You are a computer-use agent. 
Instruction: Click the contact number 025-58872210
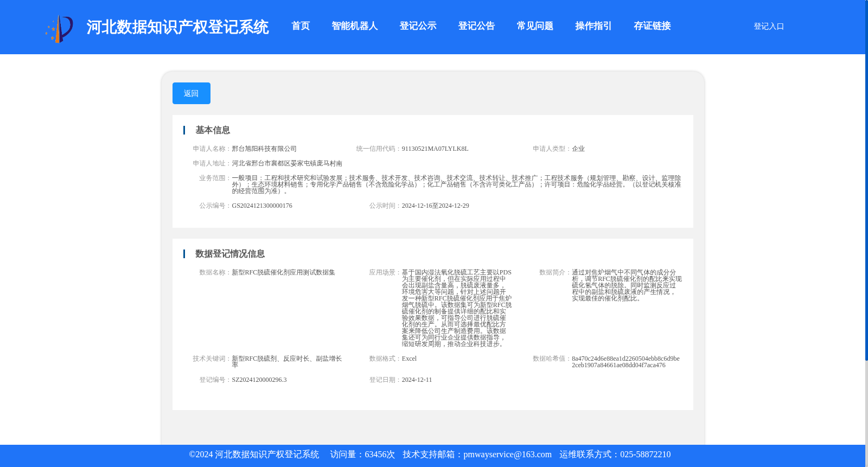point(646,455)
